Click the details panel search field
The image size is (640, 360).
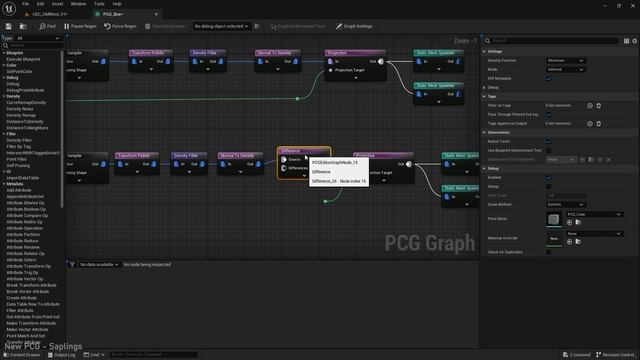tap(551, 40)
